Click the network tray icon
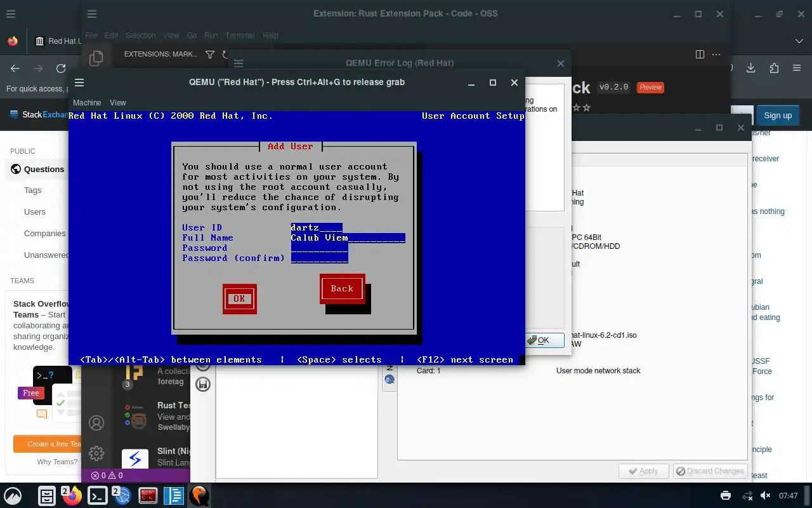The image size is (812, 508). 748,496
